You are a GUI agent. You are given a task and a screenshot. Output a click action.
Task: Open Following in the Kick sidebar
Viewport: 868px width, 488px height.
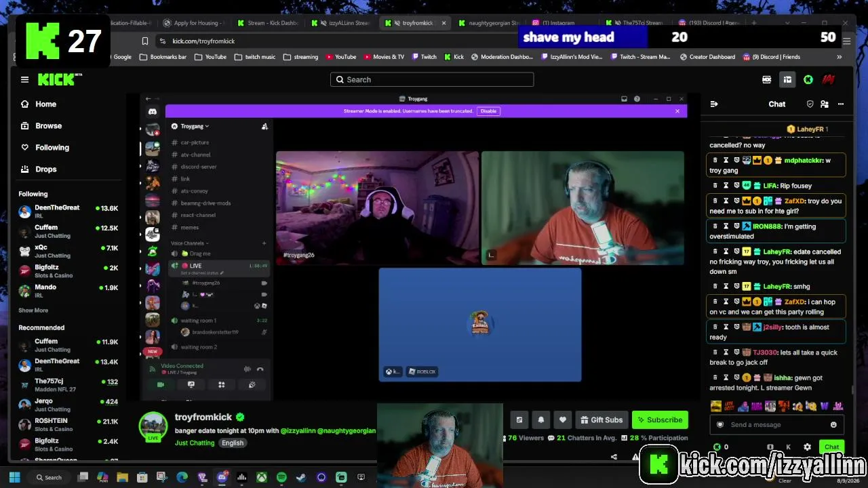point(45,147)
